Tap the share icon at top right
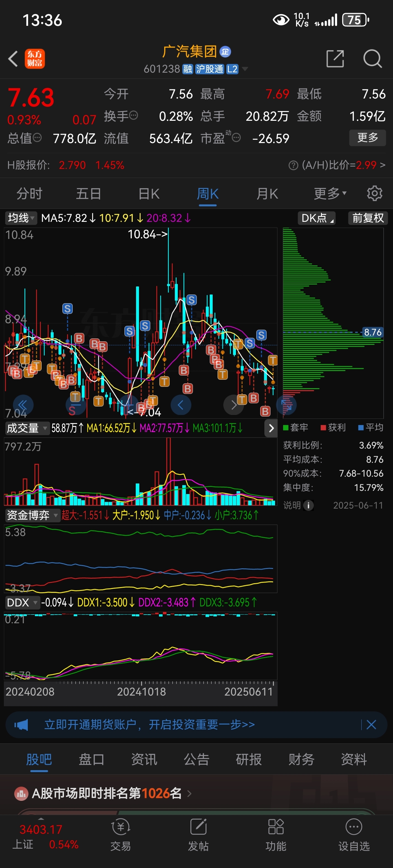This screenshot has width=393, height=868. (x=335, y=59)
